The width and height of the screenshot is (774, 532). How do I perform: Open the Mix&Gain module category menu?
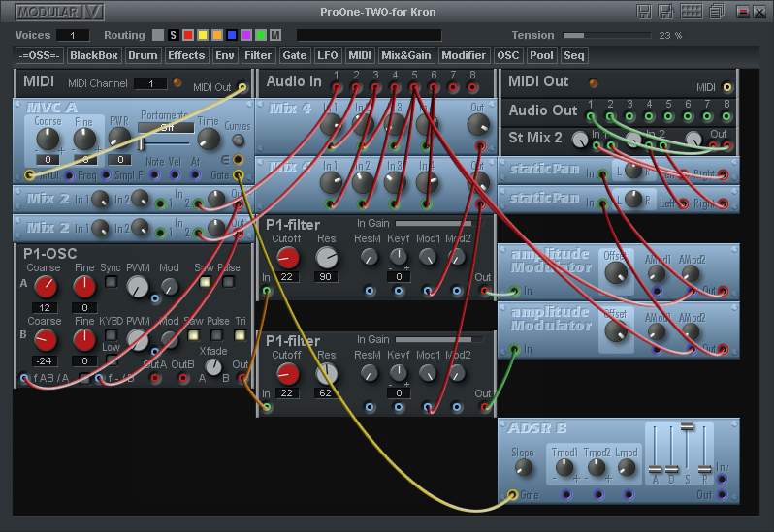(406, 55)
